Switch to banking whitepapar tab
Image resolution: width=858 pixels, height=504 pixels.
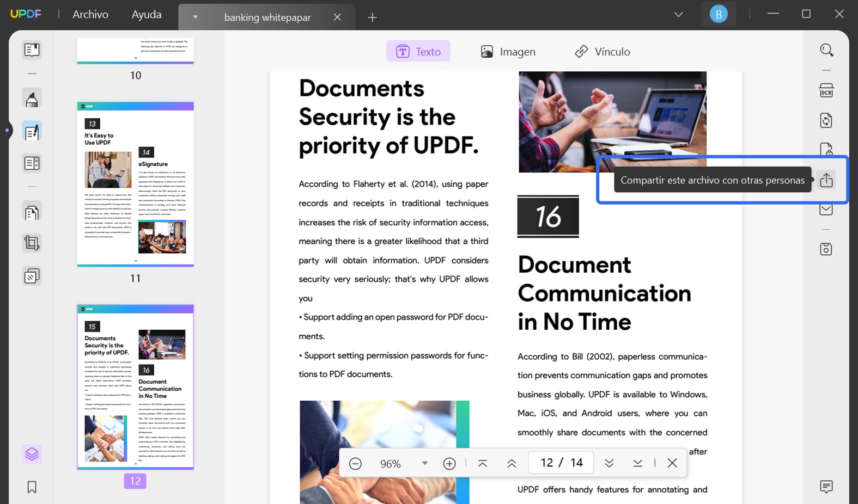tap(267, 17)
